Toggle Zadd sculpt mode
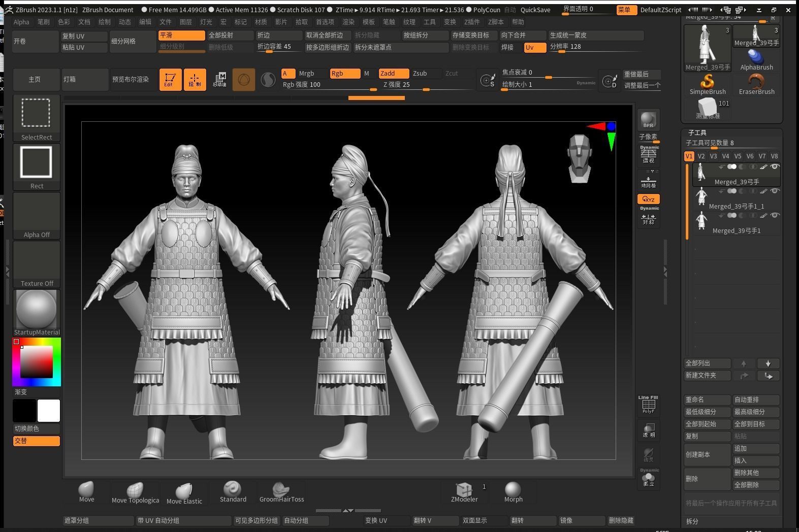Image resolution: width=799 pixels, height=532 pixels. 394,74
